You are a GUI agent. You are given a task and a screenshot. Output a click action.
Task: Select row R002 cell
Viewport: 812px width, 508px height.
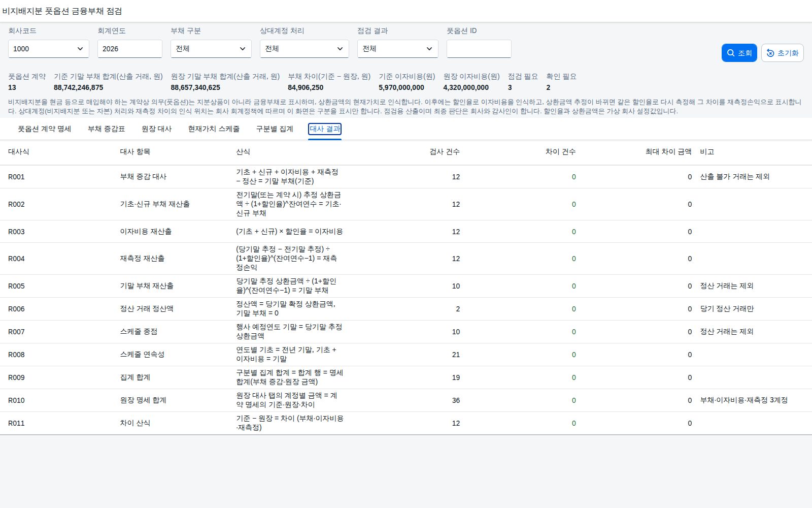(x=16, y=204)
